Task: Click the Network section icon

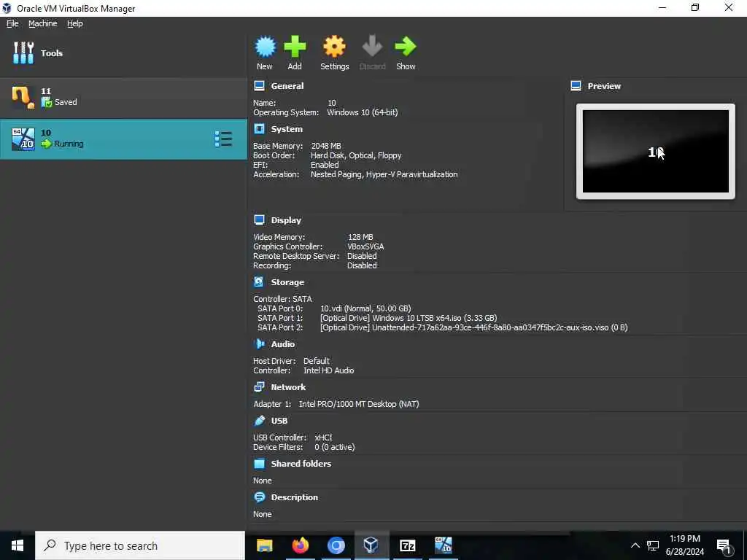Action: click(259, 386)
